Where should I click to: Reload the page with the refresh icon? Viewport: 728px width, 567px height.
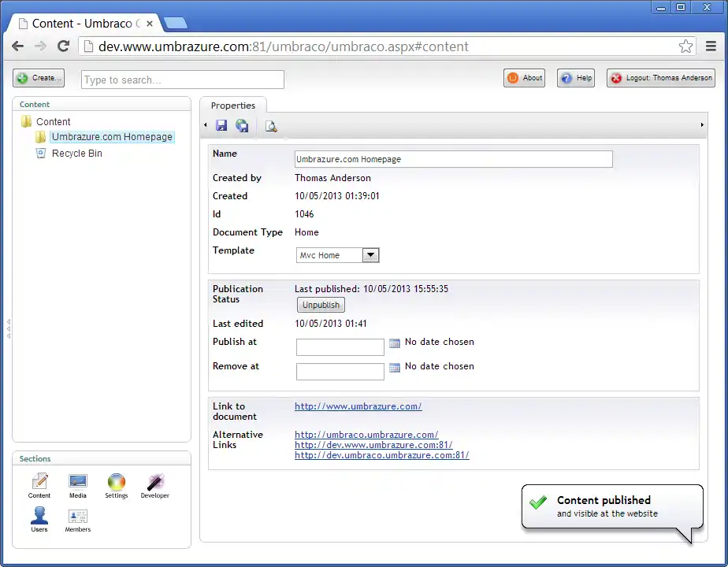(x=63, y=46)
